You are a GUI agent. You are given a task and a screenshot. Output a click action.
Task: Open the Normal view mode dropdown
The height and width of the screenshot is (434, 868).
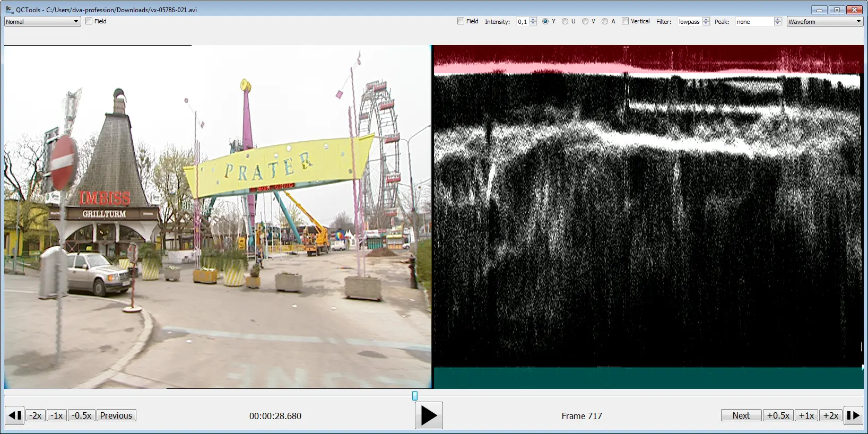click(42, 21)
